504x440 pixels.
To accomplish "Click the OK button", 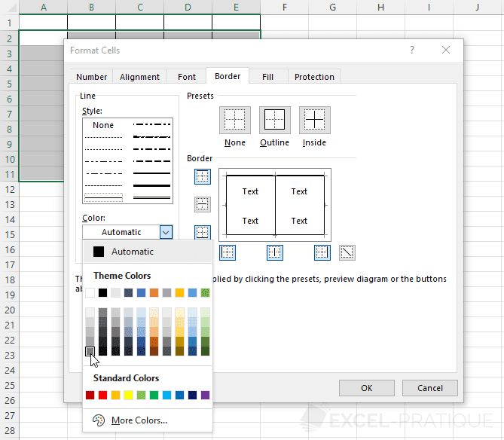I will [367, 388].
